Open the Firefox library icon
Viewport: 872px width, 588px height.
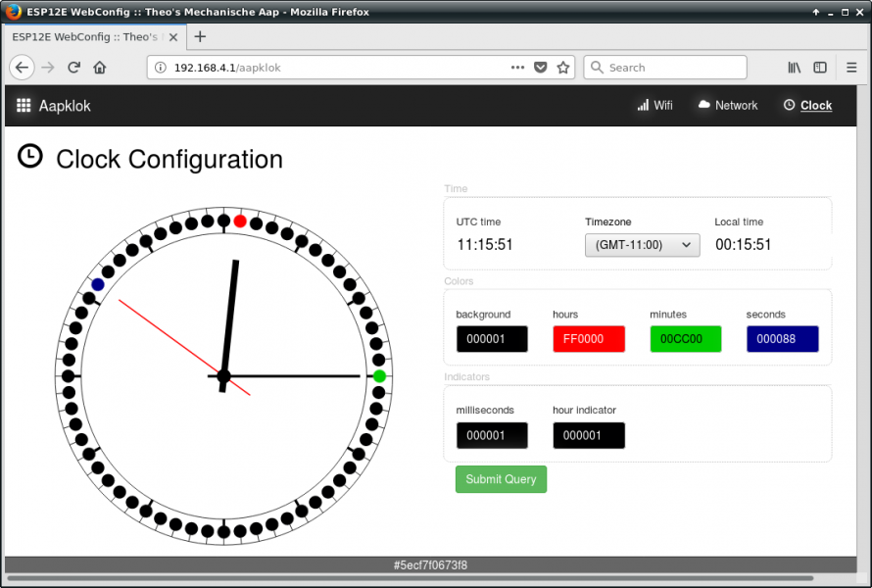click(795, 68)
